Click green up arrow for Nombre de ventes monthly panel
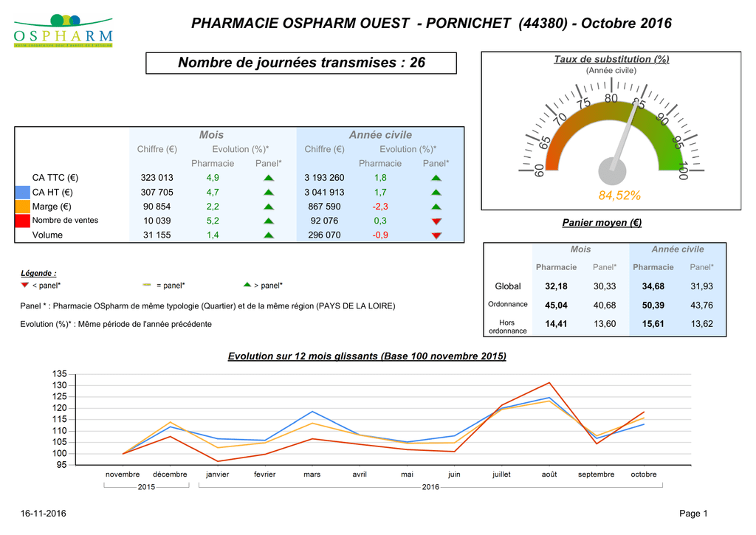 [269, 221]
